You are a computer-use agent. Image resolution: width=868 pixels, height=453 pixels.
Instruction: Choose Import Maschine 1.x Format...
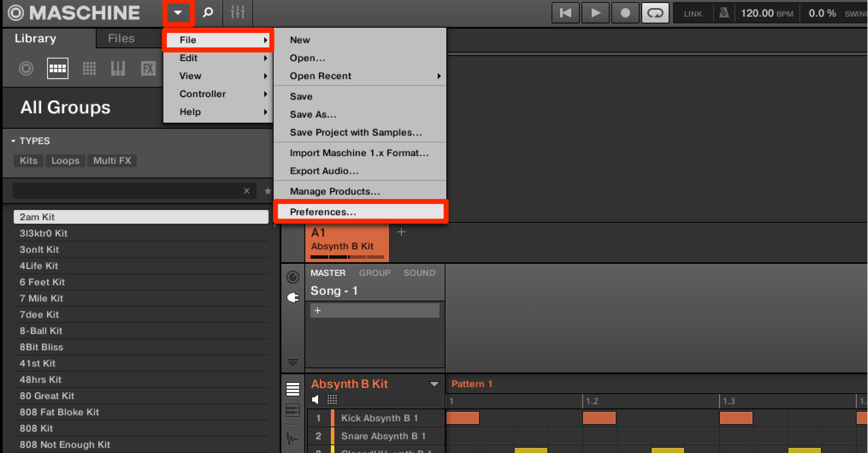click(360, 153)
